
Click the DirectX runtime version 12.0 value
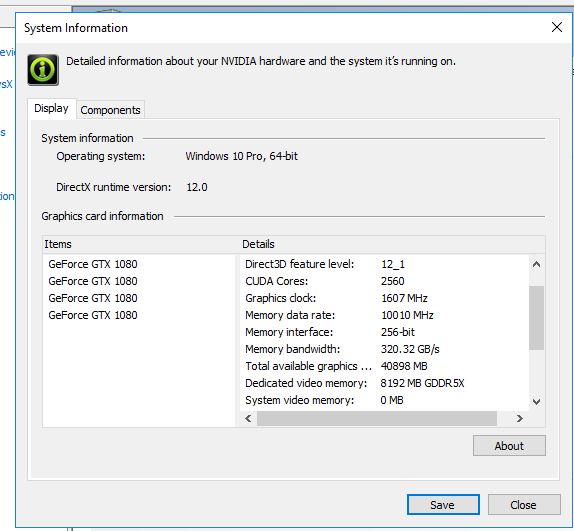(x=197, y=187)
